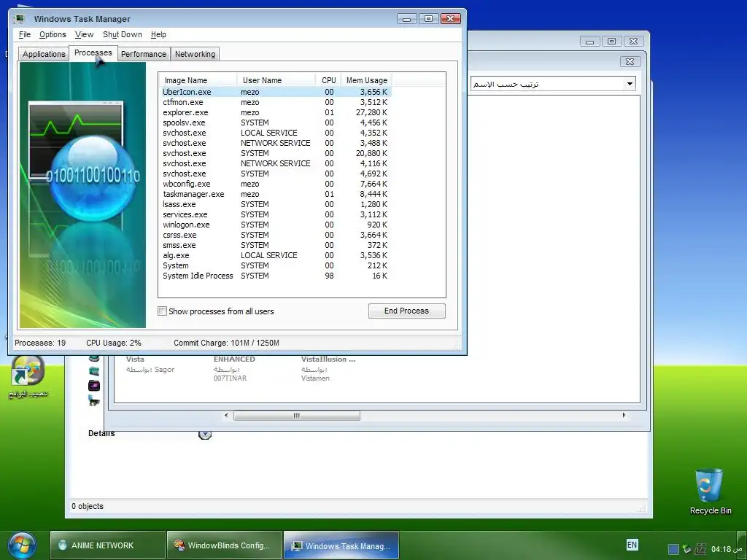The image size is (747, 560).
Task: Open the File menu
Action: pos(25,34)
